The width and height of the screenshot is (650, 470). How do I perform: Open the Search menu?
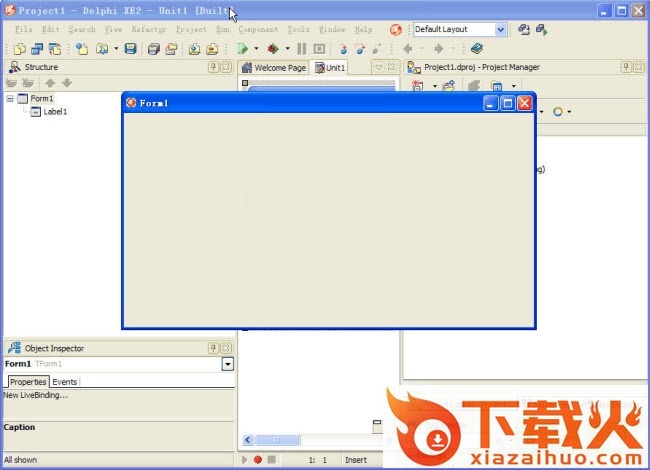82,29
